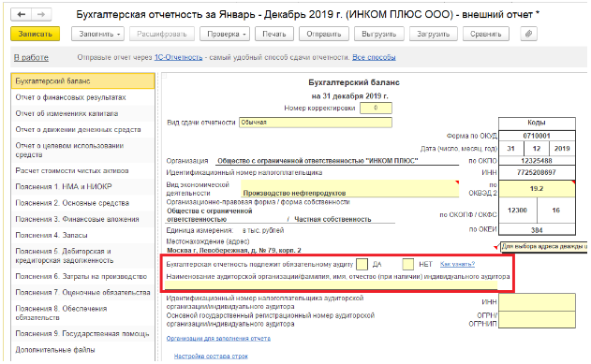The image size is (591, 364).
Task: Click the year cell 2019
Action: 562,148
